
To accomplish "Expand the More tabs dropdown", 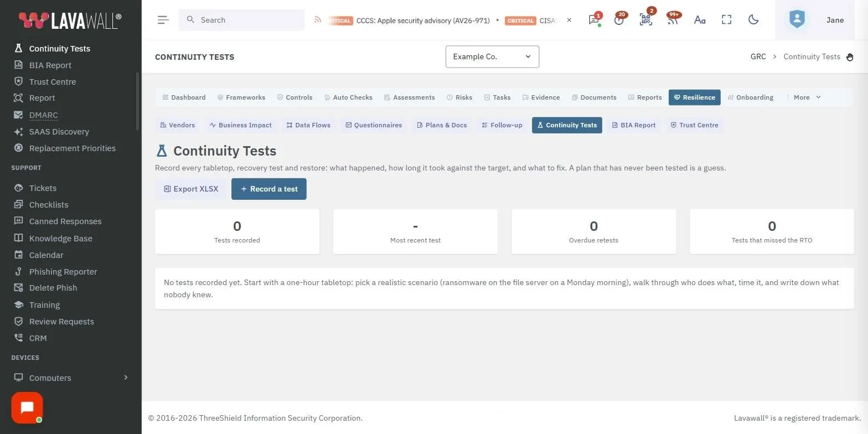I will click(807, 97).
